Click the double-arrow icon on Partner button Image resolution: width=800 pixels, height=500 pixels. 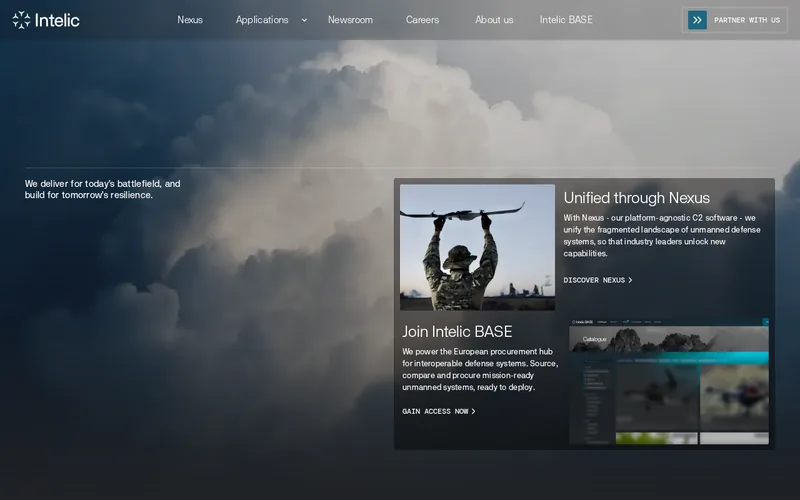697,20
